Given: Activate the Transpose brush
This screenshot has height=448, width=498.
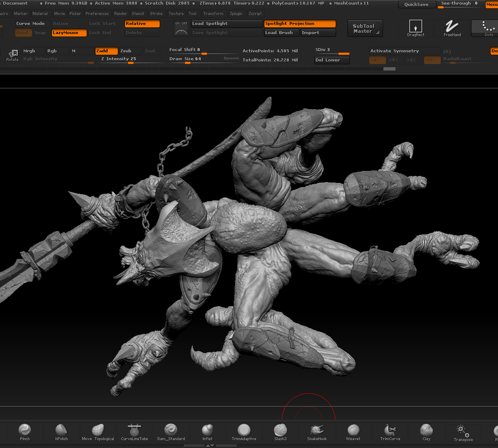Looking at the screenshot, I should point(463,432).
